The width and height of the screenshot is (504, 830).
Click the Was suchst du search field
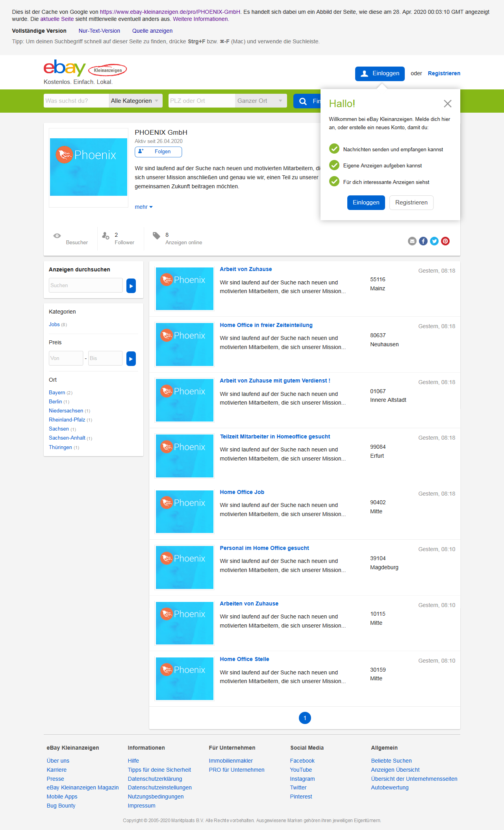pos(76,101)
